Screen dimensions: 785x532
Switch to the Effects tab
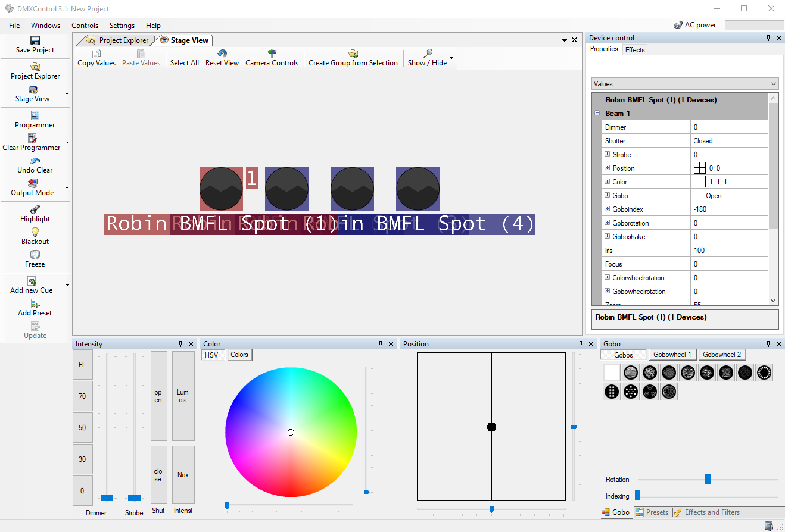tap(635, 50)
